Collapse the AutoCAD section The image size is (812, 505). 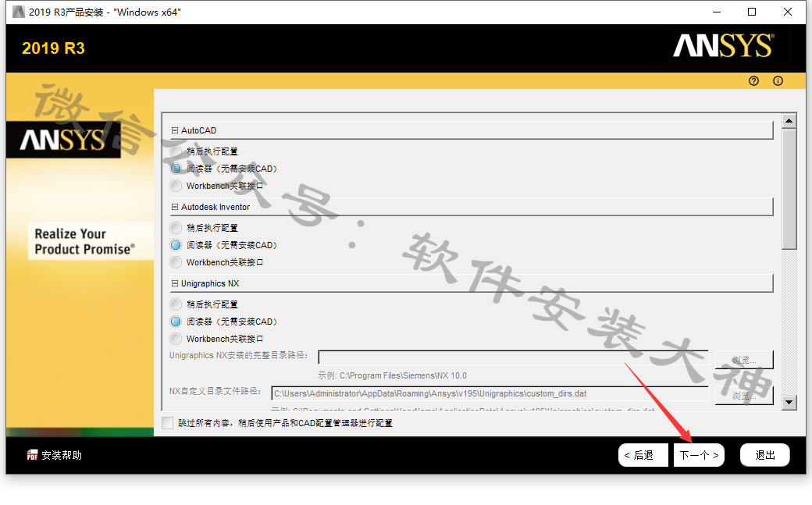click(175, 130)
